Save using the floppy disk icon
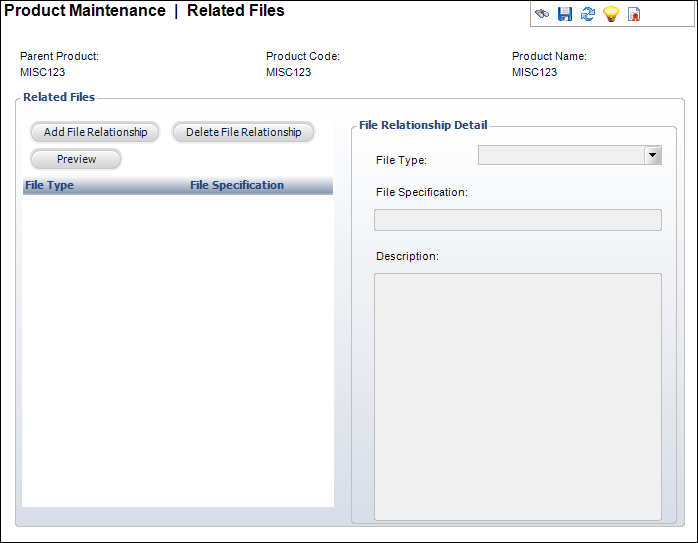698x543 pixels. (565, 14)
